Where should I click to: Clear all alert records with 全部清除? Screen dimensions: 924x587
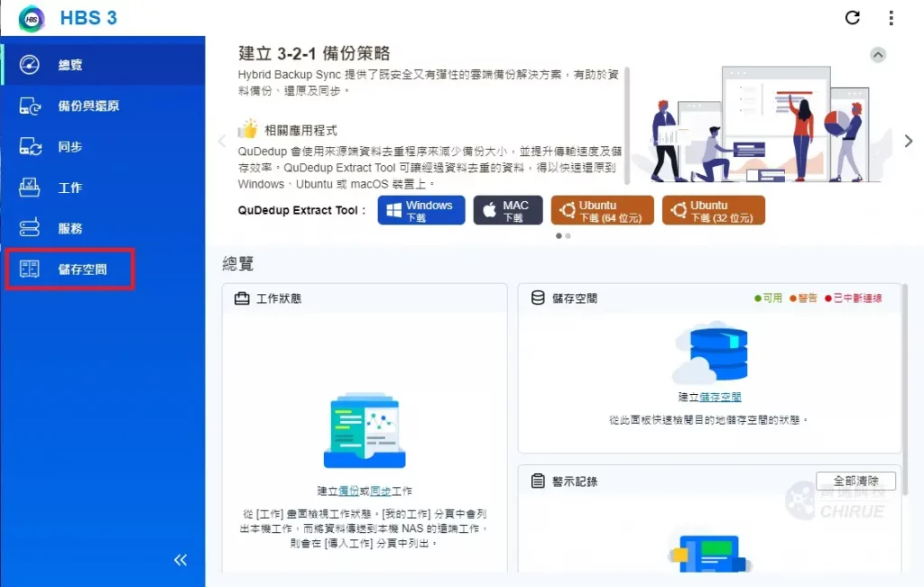click(855, 481)
